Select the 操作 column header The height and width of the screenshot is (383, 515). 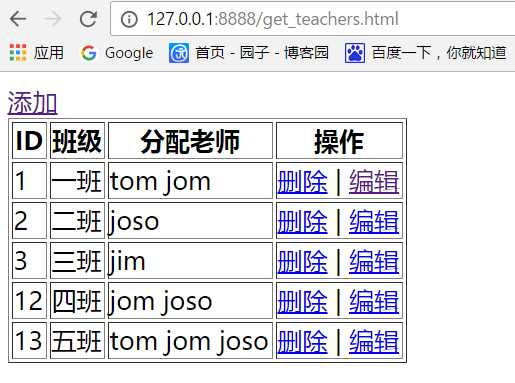tap(339, 141)
